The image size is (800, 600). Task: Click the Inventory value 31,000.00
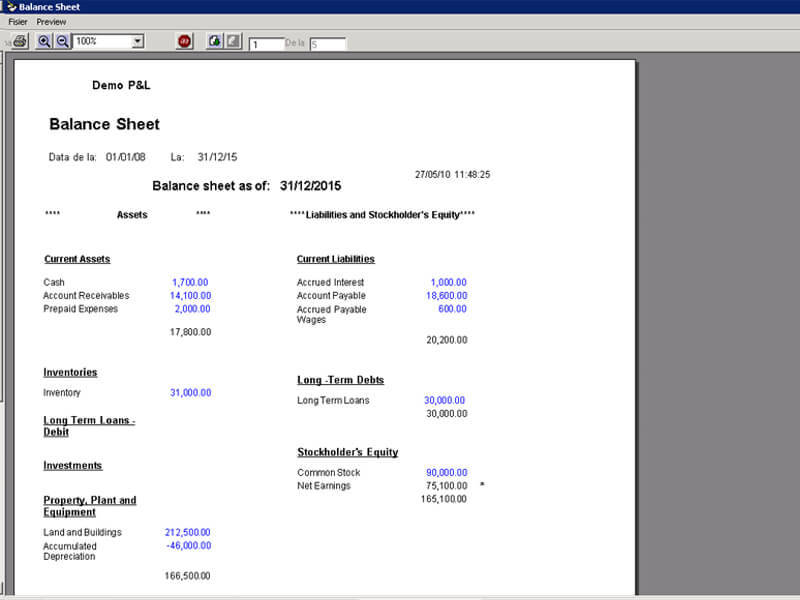tap(190, 392)
